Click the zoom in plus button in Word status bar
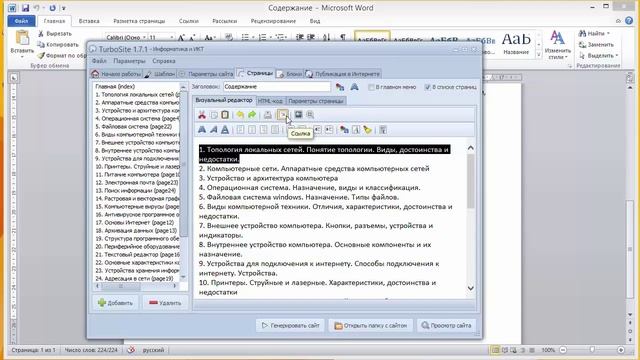The image size is (640, 360). point(621,350)
